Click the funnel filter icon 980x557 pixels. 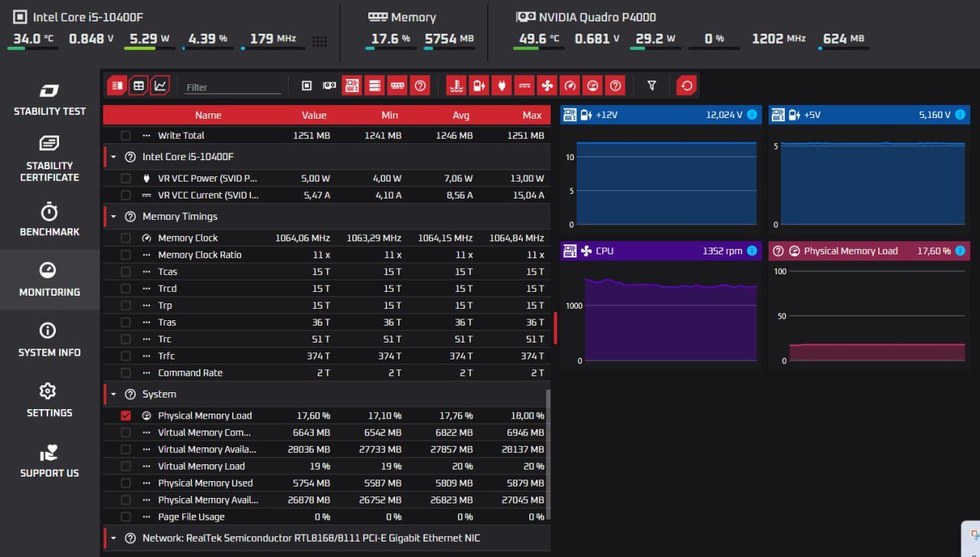(652, 86)
